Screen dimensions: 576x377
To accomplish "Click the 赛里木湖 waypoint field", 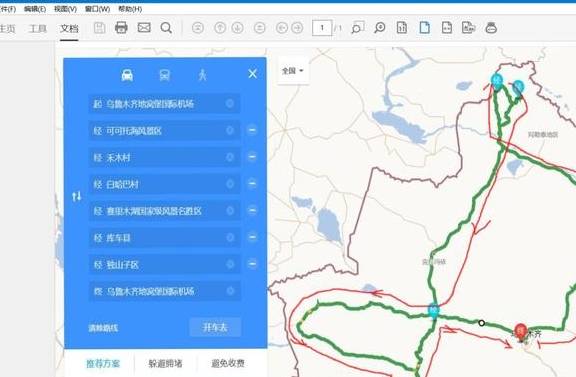I will click(x=164, y=211).
